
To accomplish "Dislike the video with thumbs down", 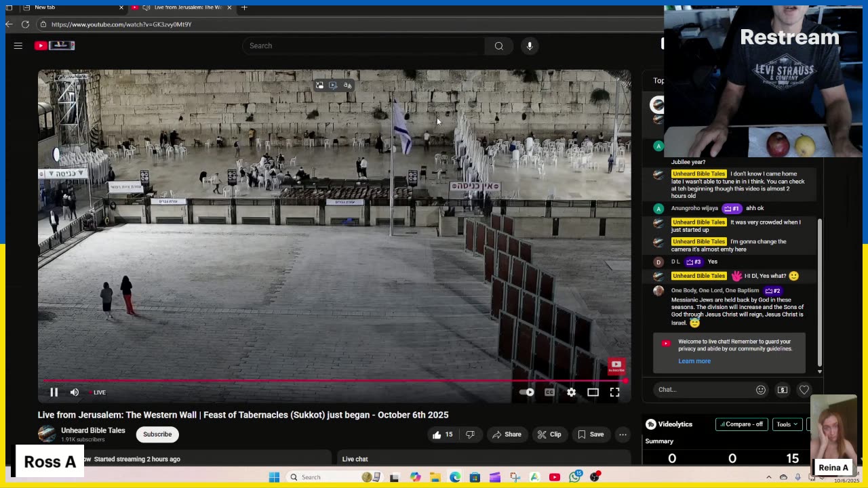I will (470, 434).
